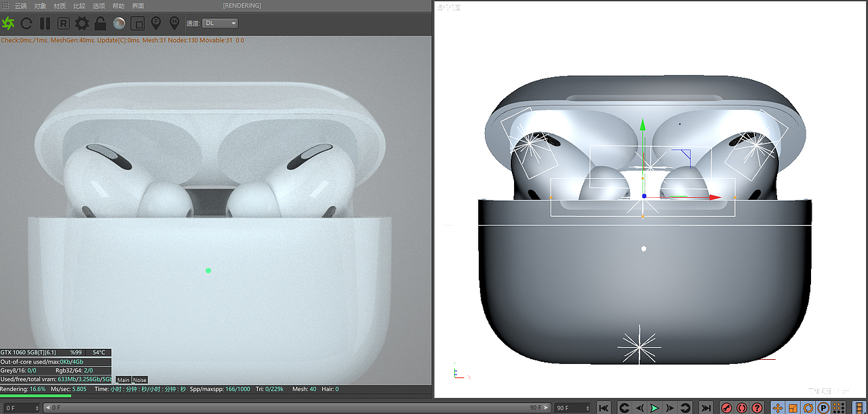Click the Spp/maxspp 166/1000 readout
This screenshot has height=414, width=868.
[x=220, y=389]
